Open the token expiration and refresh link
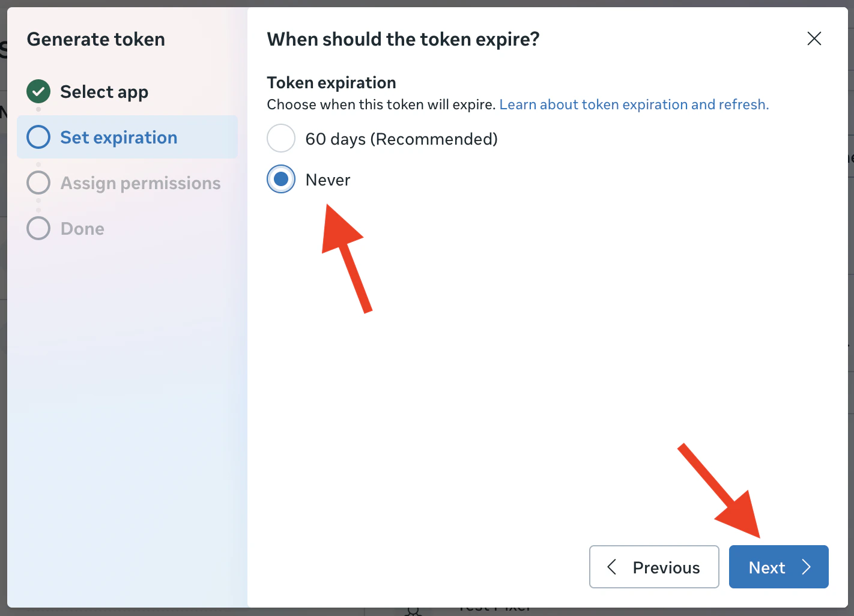The image size is (854, 616). pyautogui.click(x=633, y=104)
